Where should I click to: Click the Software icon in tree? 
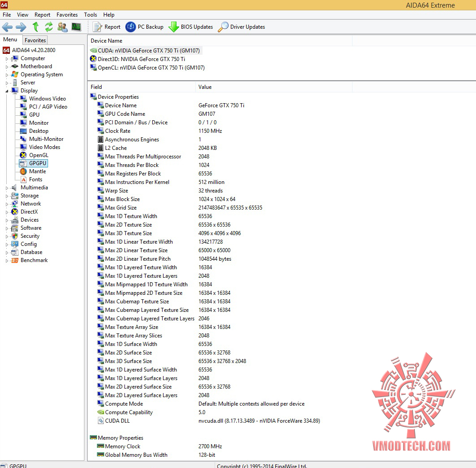(x=14, y=228)
